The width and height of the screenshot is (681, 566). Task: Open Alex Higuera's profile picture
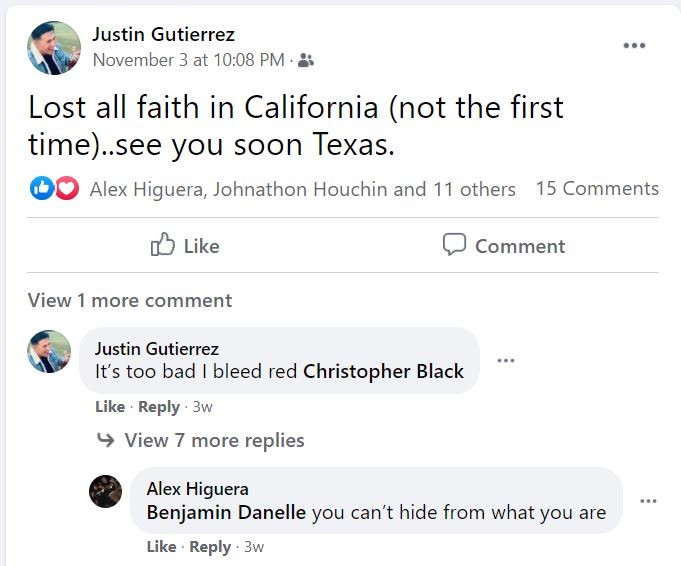(106, 491)
